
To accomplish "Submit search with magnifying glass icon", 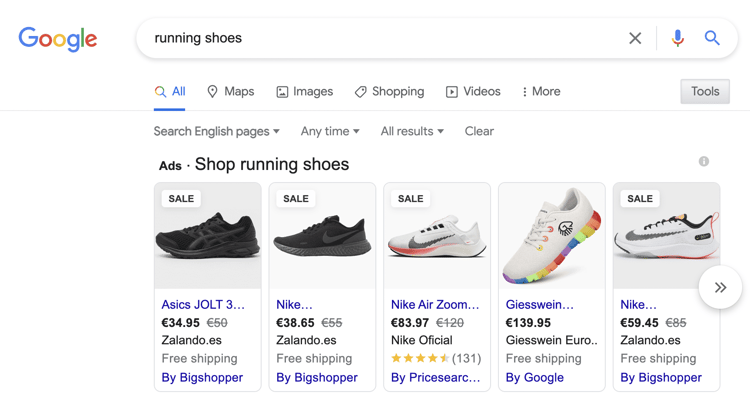I will (x=712, y=38).
